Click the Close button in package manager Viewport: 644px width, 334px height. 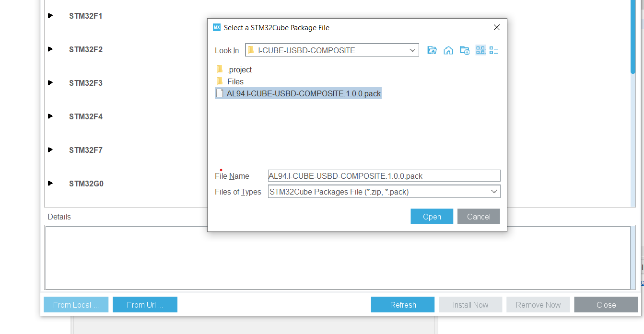click(x=606, y=305)
